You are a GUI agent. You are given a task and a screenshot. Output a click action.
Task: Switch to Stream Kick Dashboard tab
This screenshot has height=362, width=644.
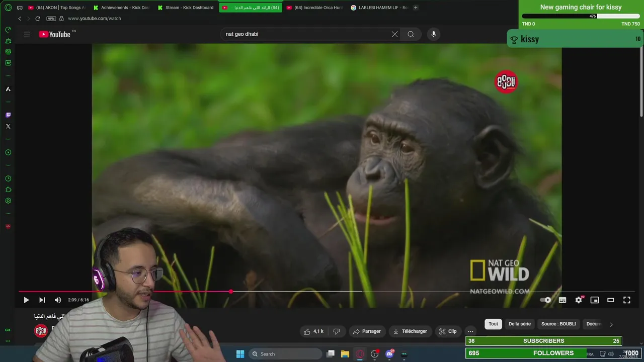185,8
